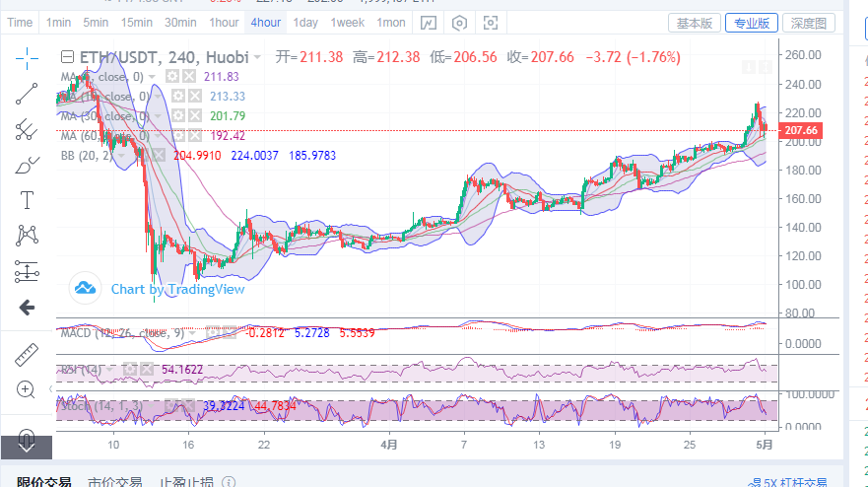
Task: Remove the MA 60 indicator
Action: (195, 136)
